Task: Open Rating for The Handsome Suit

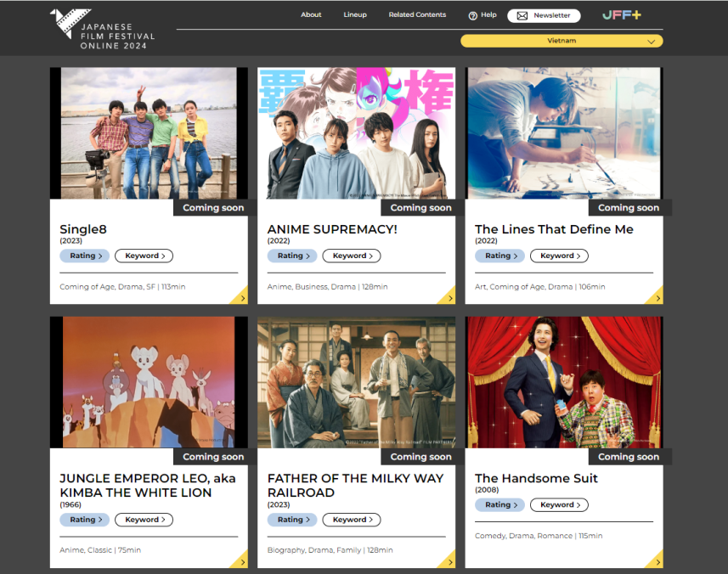Action: [499, 505]
